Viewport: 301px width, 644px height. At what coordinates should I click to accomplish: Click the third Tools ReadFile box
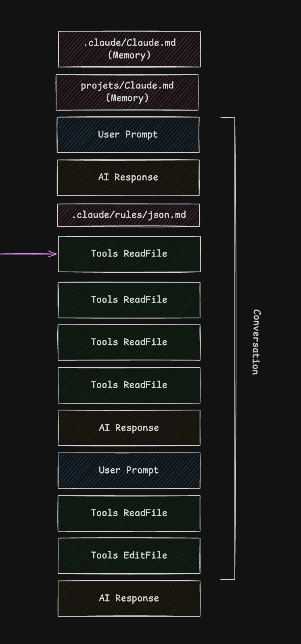tap(129, 342)
